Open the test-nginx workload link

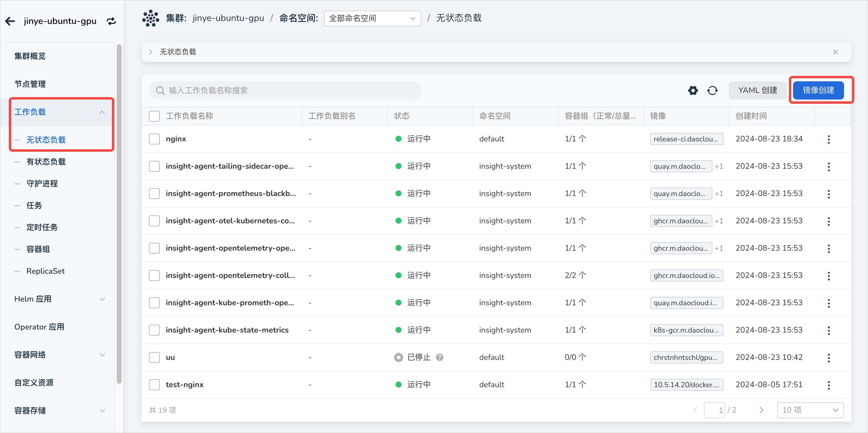[x=184, y=385]
